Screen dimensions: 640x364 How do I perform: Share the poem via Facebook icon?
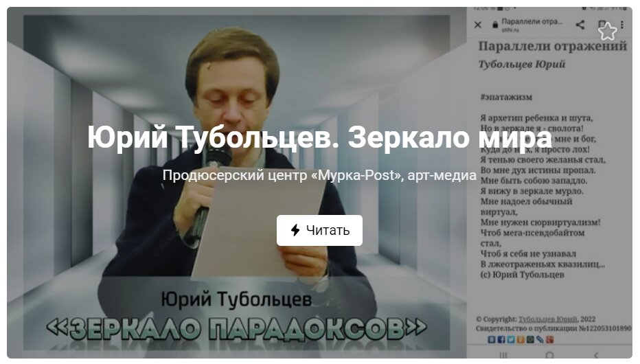point(500,339)
